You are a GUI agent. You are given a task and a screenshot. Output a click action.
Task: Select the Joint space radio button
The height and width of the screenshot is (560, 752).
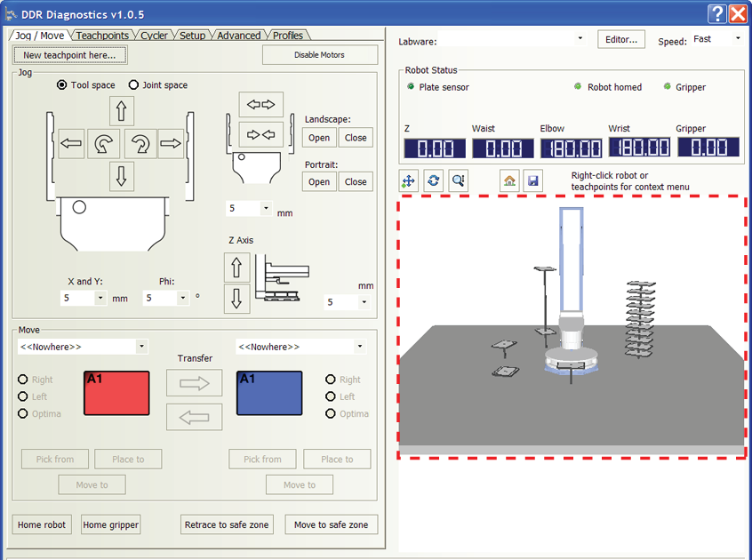[x=135, y=85]
